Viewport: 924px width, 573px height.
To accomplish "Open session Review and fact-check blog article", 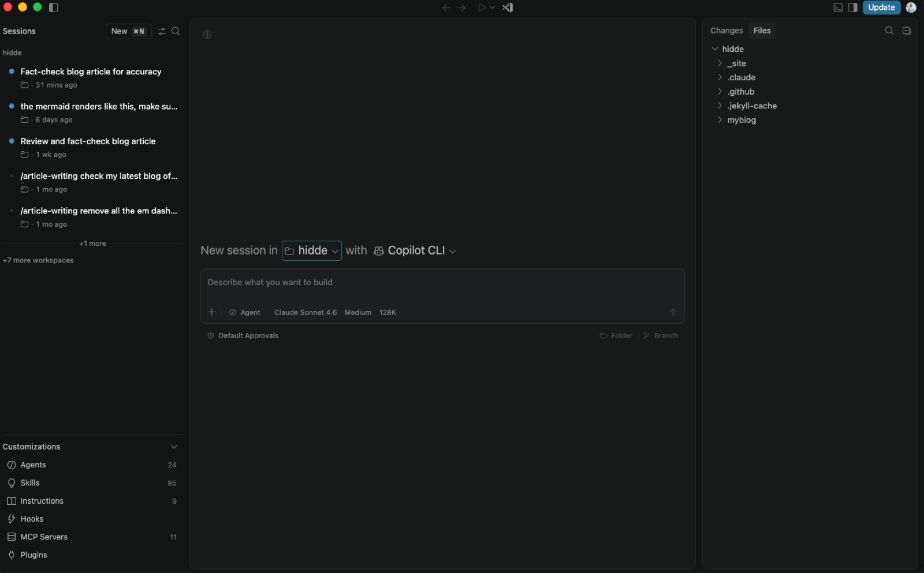I will 92,147.
